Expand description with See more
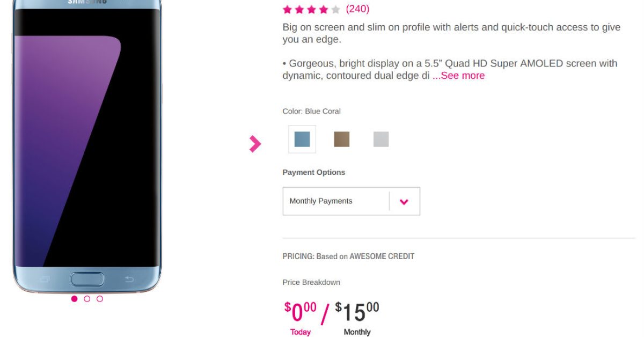The image size is (644, 337). pos(458,76)
